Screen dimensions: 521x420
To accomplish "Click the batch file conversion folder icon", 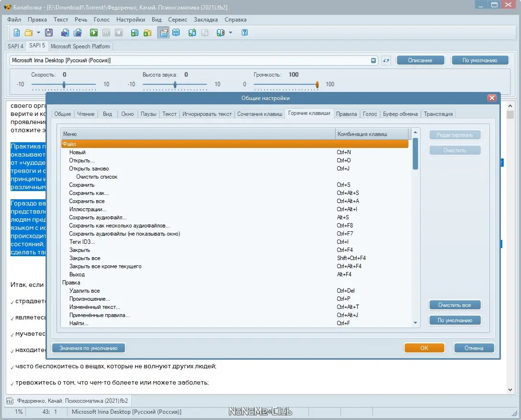I will (x=147, y=33).
